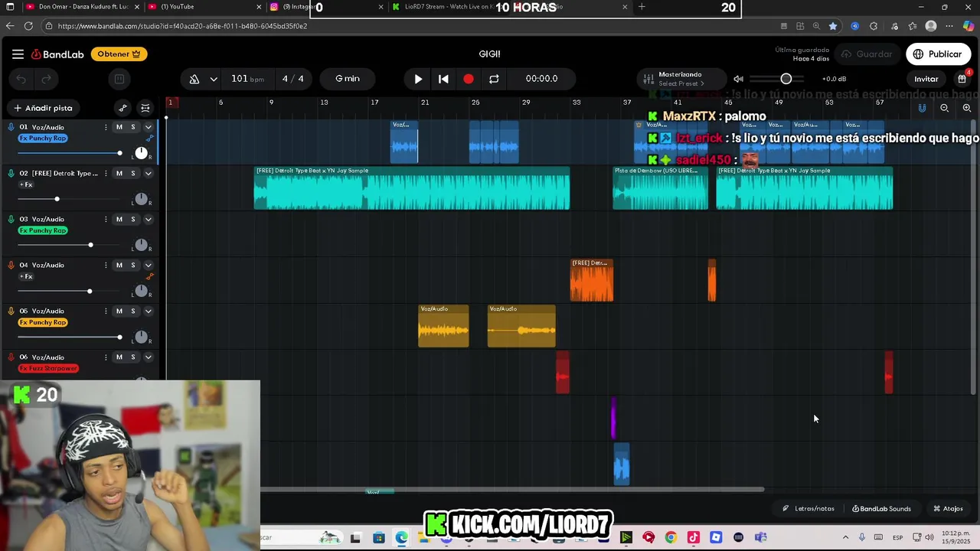Open the Atajos shortcuts panel
Image resolution: width=980 pixels, height=551 pixels.
point(948,508)
